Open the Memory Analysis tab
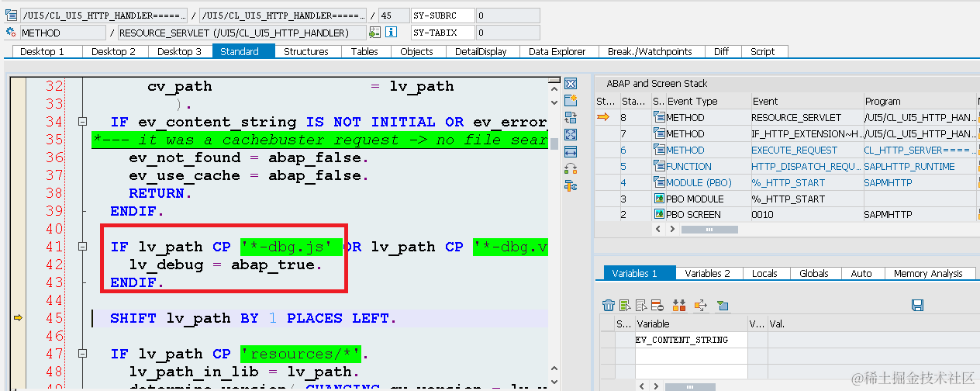The image size is (980, 391). [928, 273]
